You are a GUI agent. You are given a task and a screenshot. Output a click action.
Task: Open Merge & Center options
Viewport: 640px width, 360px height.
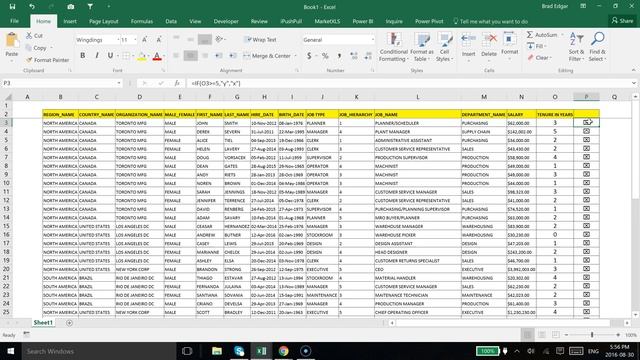click(295, 56)
